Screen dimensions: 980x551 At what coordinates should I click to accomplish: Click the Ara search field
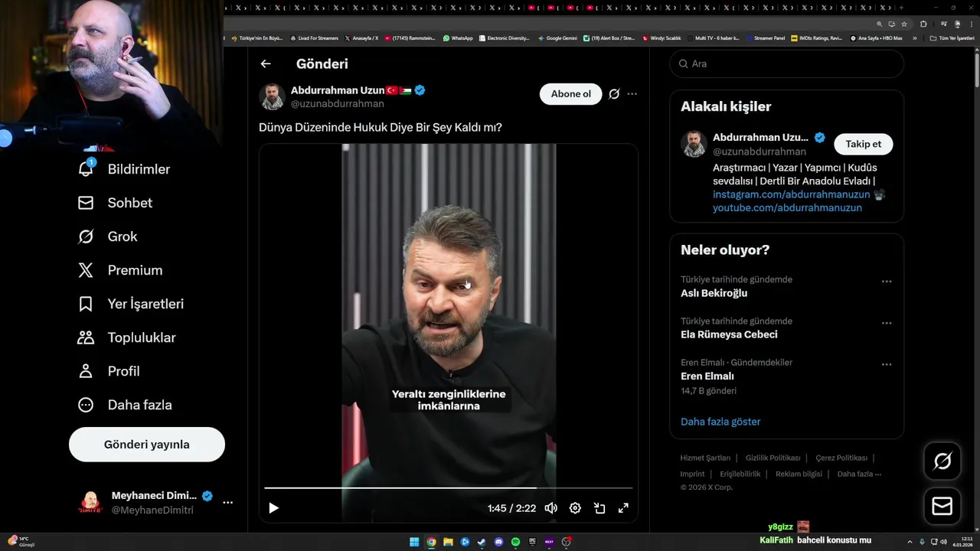pyautogui.click(x=787, y=64)
